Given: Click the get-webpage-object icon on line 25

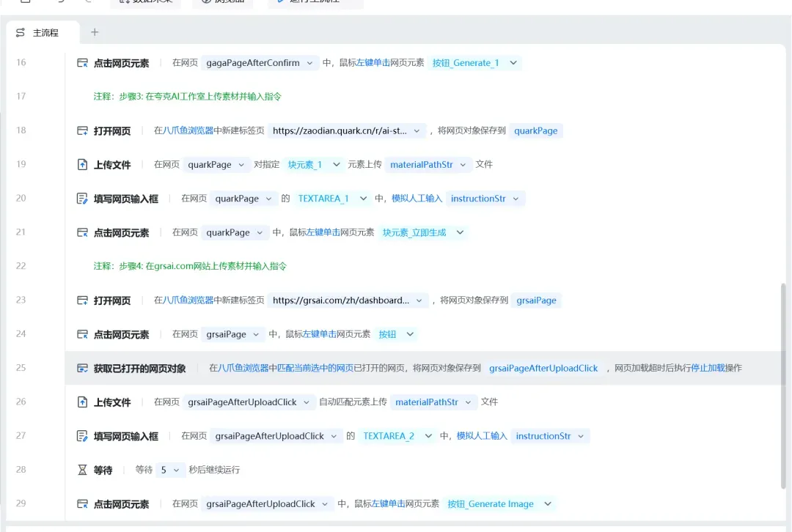Looking at the screenshot, I should tap(82, 368).
